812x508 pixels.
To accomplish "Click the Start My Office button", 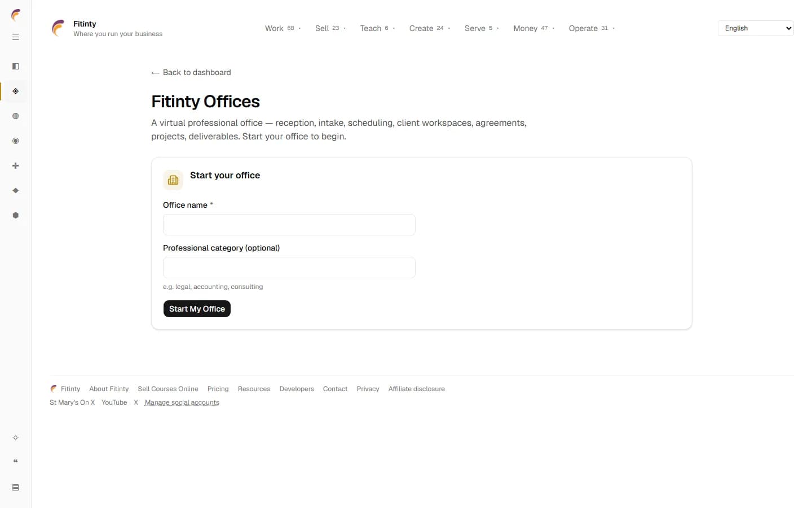I will point(197,309).
